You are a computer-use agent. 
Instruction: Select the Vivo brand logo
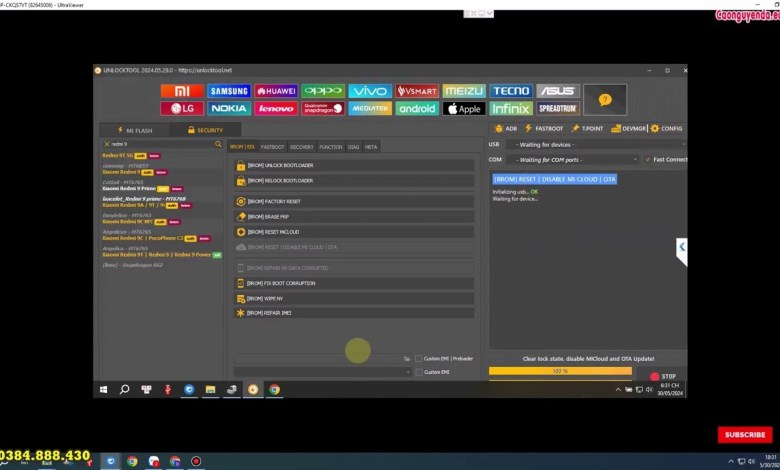370,91
